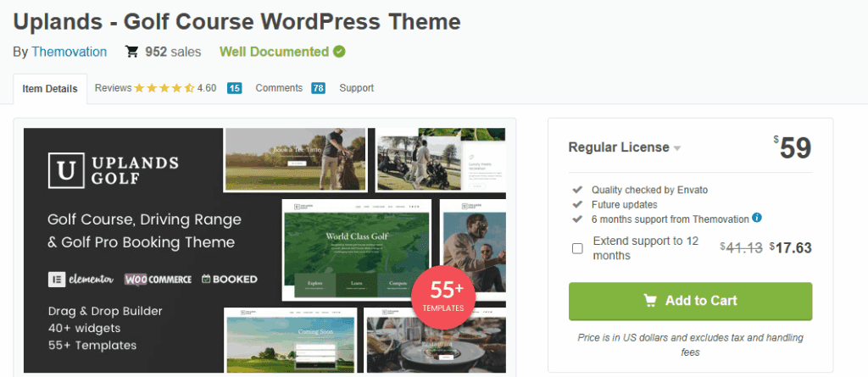Click the Elementor logo in preview
The image size is (868, 377).
point(81,280)
